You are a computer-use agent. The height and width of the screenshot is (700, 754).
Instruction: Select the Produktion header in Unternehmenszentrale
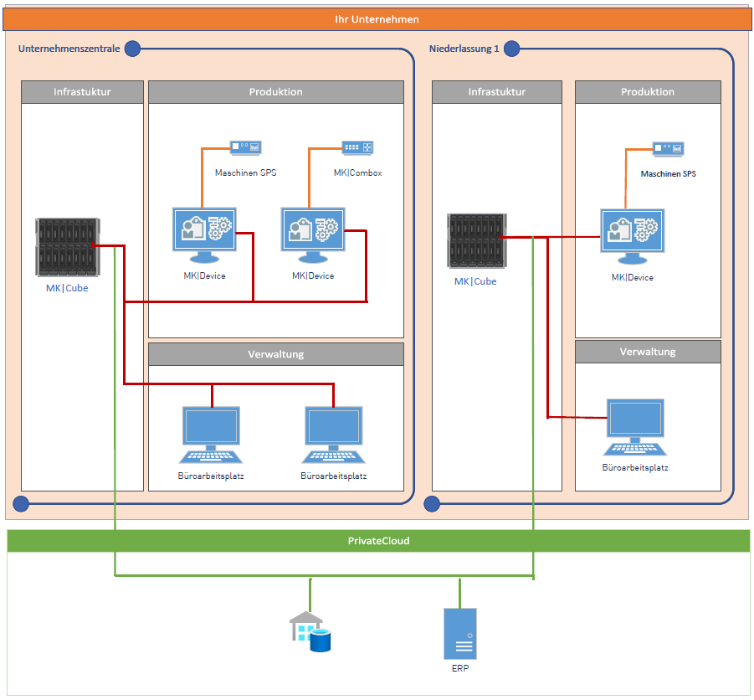275,92
